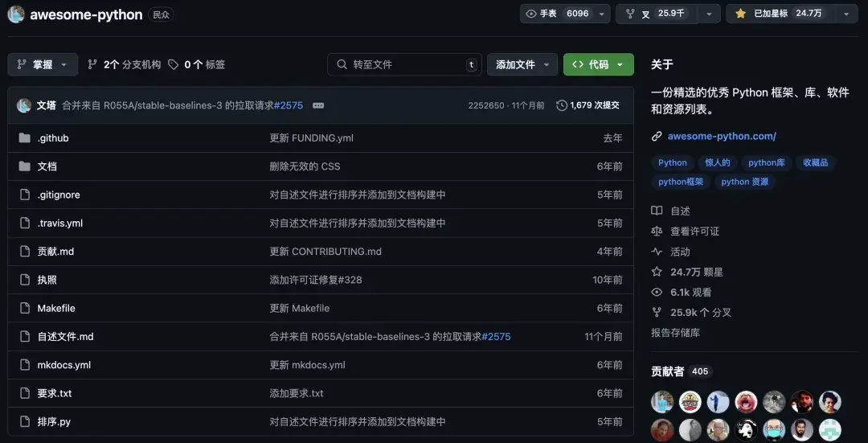868x443 pixels.
Task: View the 25.9k 个 分叉 forks link
Action: [x=691, y=312]
